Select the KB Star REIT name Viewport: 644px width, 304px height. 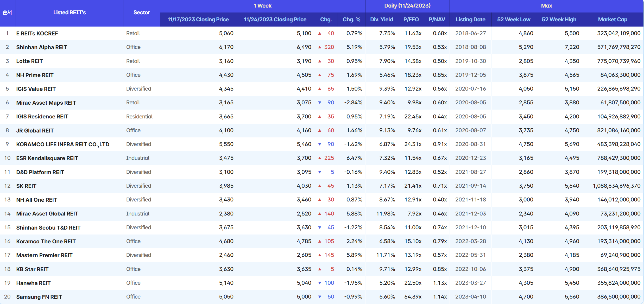tap(32, 269)
